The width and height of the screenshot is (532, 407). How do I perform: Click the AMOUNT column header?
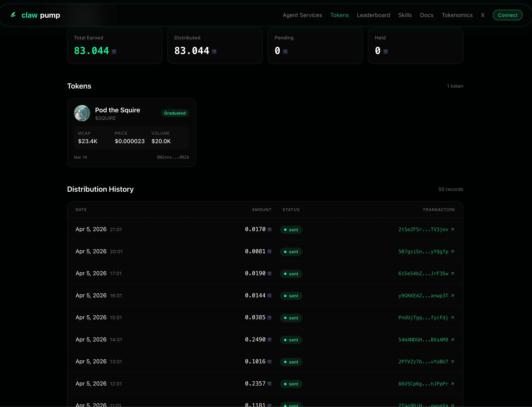pyautogui.click(x=262, y=210)
